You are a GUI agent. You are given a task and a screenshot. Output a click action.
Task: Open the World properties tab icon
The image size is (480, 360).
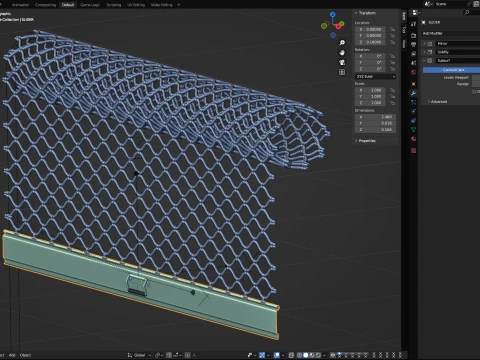414,72
